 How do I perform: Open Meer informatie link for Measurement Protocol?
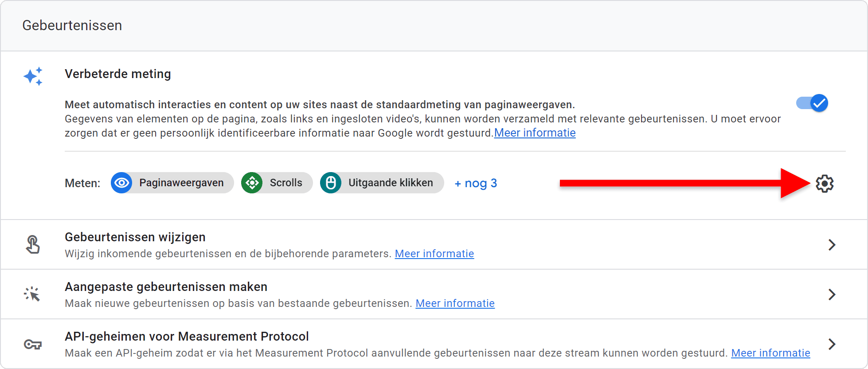pyautogui.click(x=770, y=353)
